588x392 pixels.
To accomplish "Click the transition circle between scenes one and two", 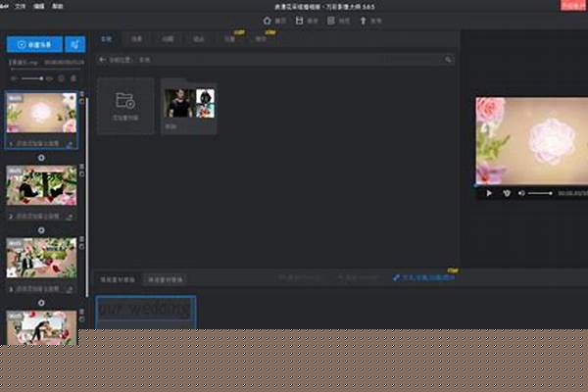I will point(41,158).
